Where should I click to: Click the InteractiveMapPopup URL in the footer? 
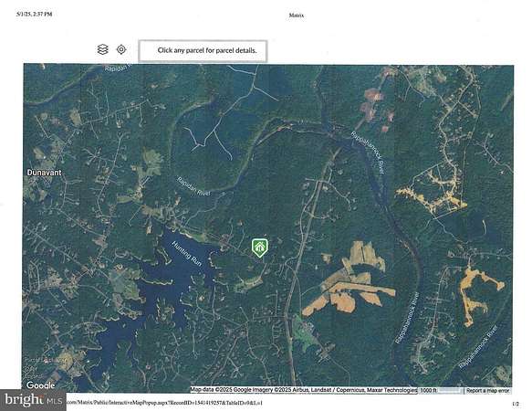tap(164, 403)
